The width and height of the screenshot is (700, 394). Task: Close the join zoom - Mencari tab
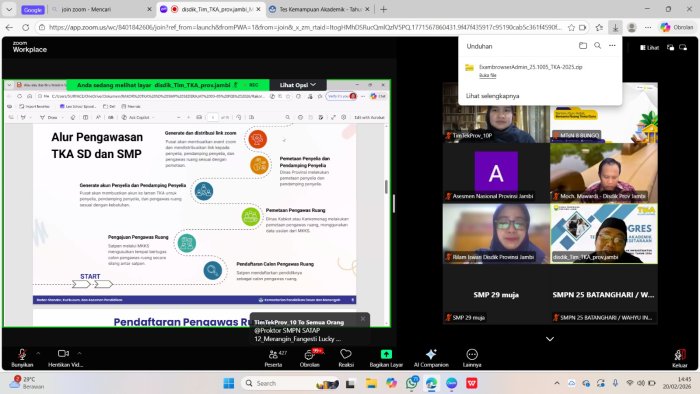coord(149,9)
